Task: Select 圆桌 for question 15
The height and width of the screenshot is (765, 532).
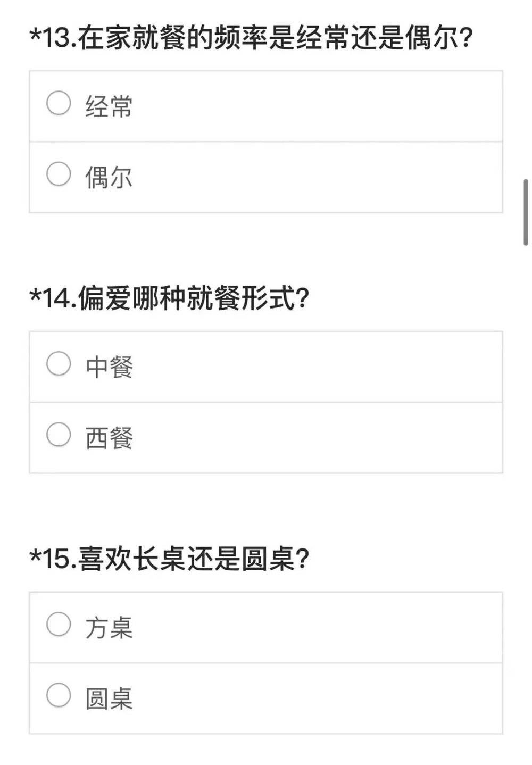Action: 59,693
